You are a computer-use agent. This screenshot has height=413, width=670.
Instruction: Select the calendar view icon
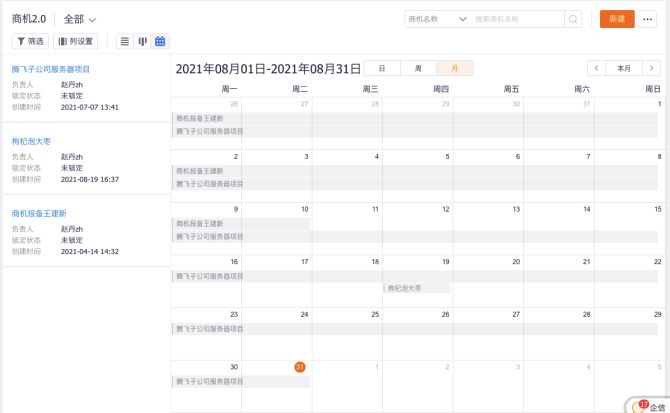point(160,41)
